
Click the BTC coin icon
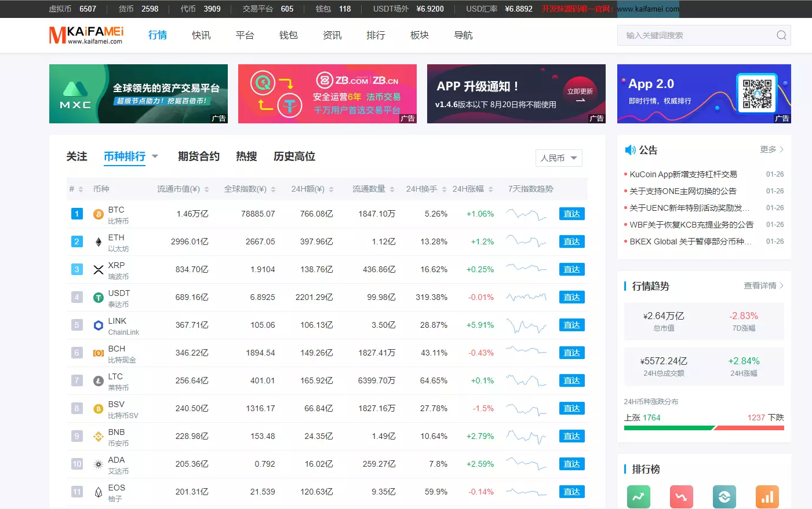(99, 214)
